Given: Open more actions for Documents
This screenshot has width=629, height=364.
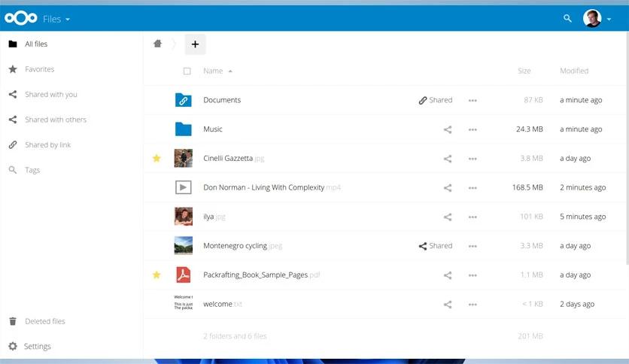Looking at the screenshot, I should [473, 100].
